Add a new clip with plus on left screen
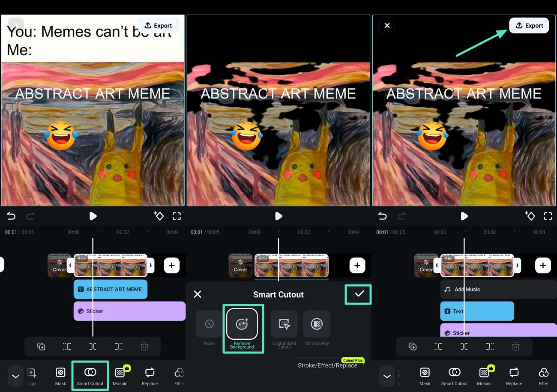The width and height of the screenshot is (557, 392). point(171,266)
